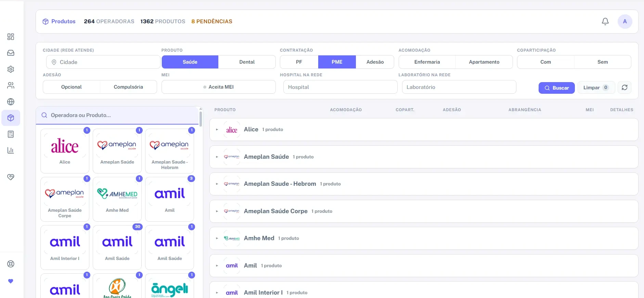Click the Produtos header link

pos(63,21)
